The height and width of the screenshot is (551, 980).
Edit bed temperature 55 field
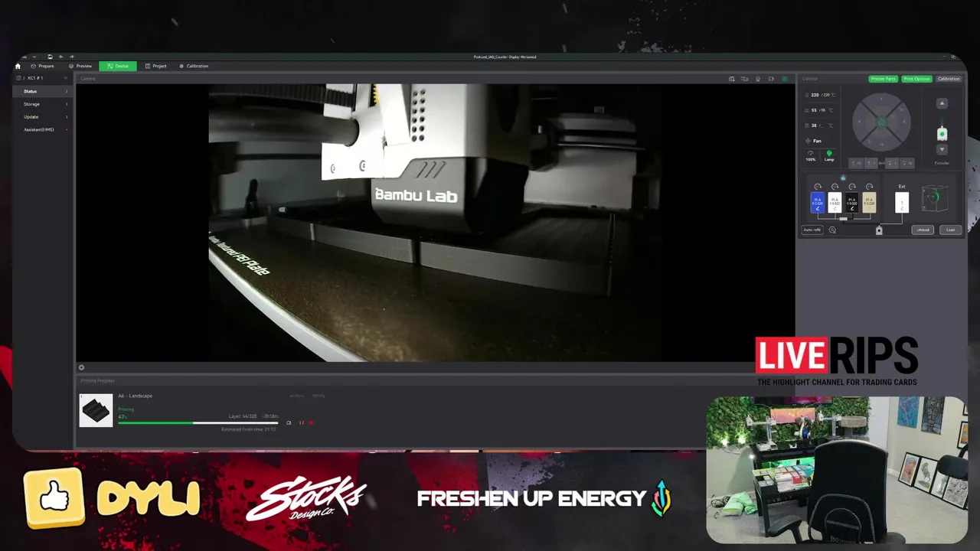click(x=820, y=110)
